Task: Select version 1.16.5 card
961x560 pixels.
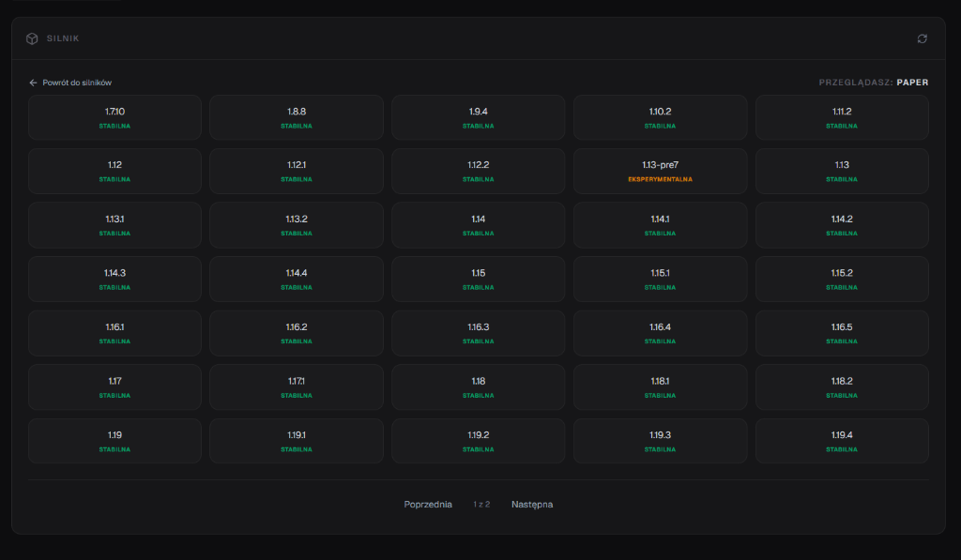Action: (x=842, y=333)
